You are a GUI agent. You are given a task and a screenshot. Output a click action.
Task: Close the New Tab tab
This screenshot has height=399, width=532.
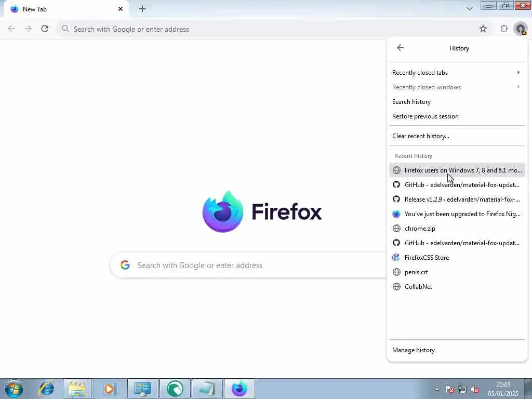point(121,9)
